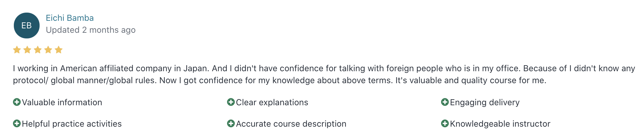Select the Knowledgeable instructor tag
The image size is (644, 138).
click(x=496, y=124)
